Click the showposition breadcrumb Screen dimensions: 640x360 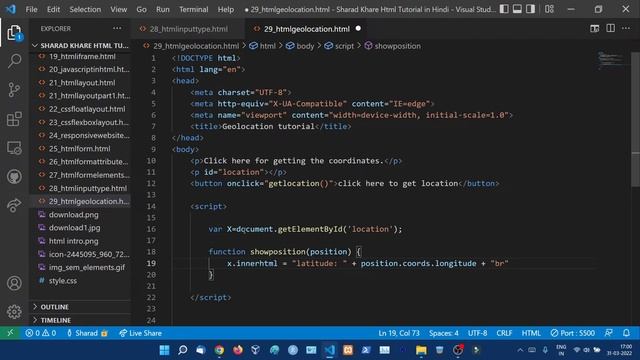pyautogui.click(x=393, y=46)
